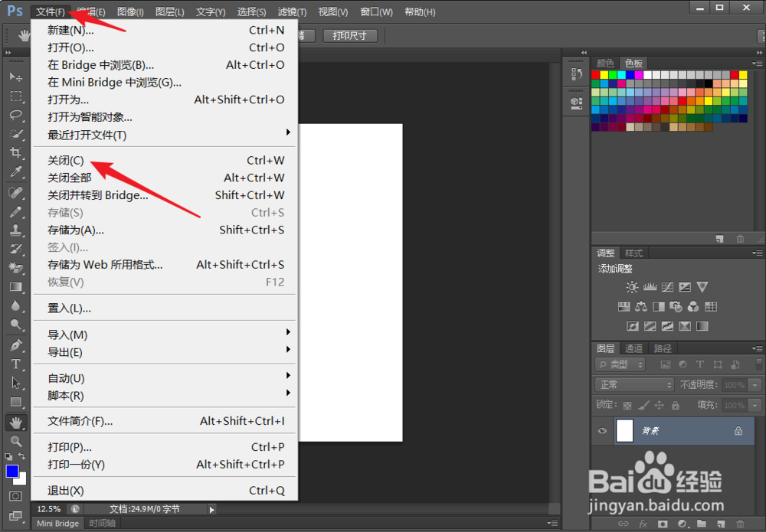766x532 pixels.
Task: Expand the 导入(M) submenu
Action: [x=164, y=335]
